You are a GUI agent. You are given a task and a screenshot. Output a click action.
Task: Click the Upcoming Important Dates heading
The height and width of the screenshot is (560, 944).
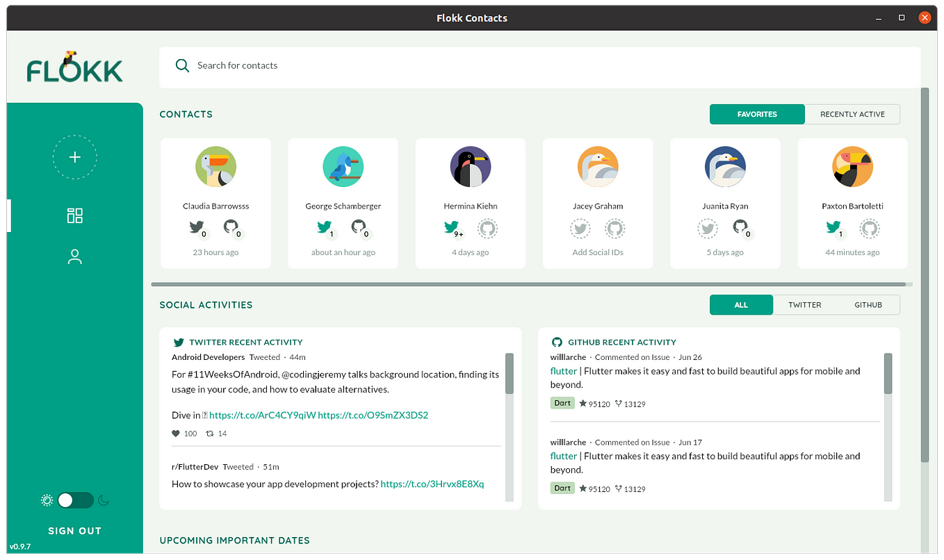pyautogui.click(x=234, y=541)
